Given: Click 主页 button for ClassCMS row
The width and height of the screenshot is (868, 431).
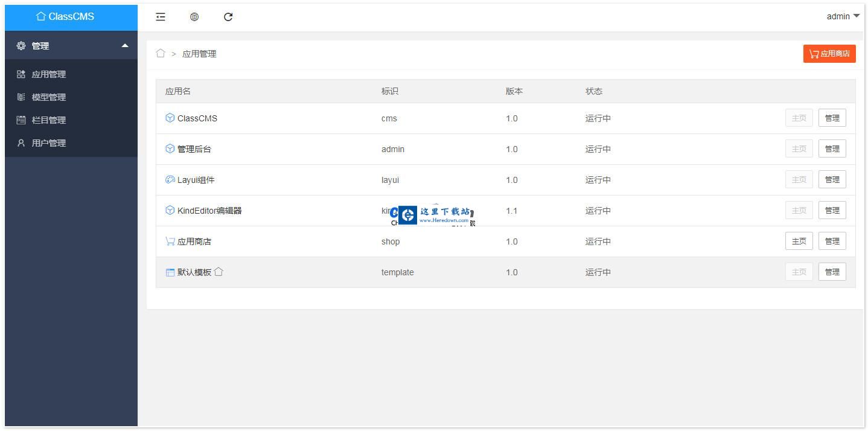Looking at the screenshot, I should [x=799, y=118].
